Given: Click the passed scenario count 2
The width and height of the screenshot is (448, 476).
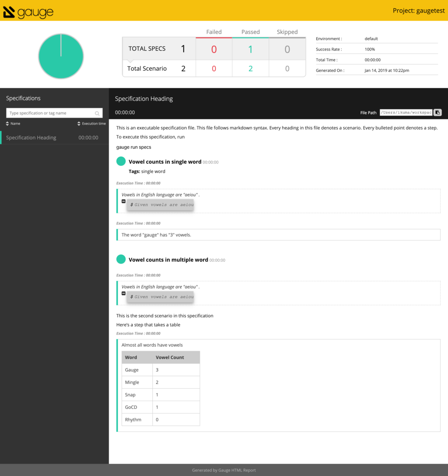Looking at the screenshot, I should click(250, 69).
